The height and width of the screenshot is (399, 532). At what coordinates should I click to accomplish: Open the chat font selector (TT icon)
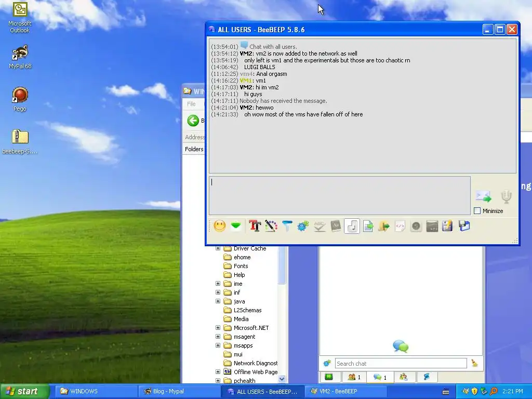coord(255,226)
